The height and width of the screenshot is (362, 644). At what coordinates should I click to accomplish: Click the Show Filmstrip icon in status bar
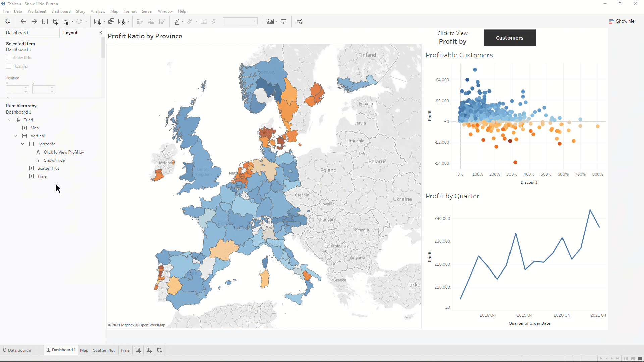click(633, 359)
